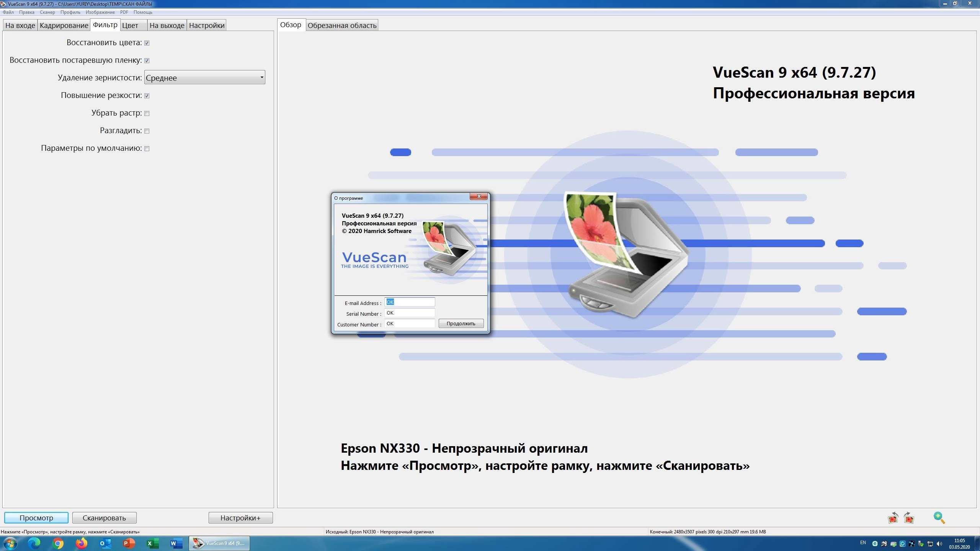Open Outlook from the taskbar
Image resolution: width=980 pixels, height=551 pixels.
click(105, 543)
